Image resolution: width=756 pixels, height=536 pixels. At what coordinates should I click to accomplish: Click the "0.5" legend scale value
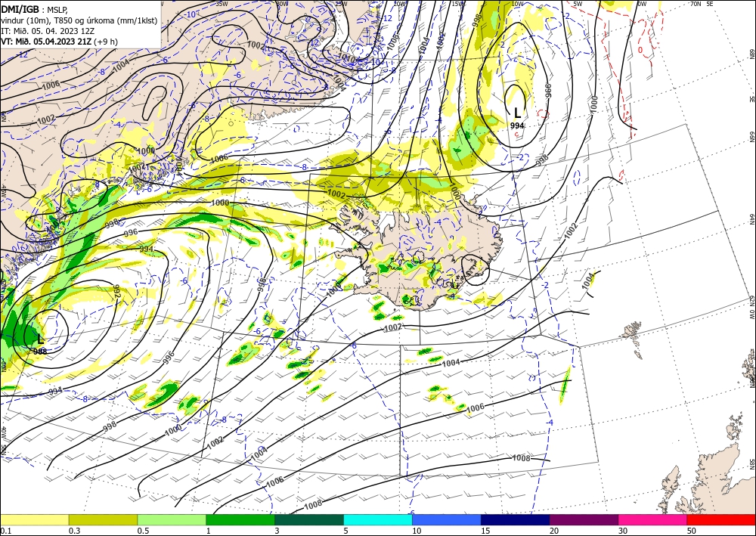pyautogui.click(x=143, y=531)
